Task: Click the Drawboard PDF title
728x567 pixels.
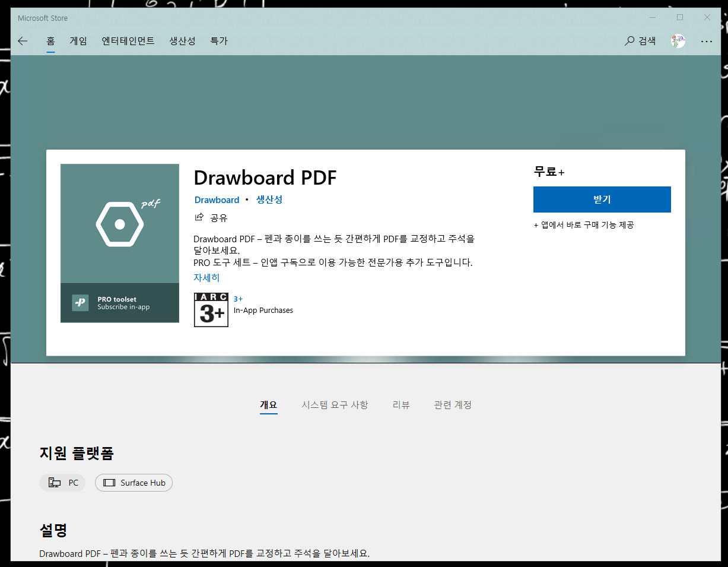Action: [265, 178]
